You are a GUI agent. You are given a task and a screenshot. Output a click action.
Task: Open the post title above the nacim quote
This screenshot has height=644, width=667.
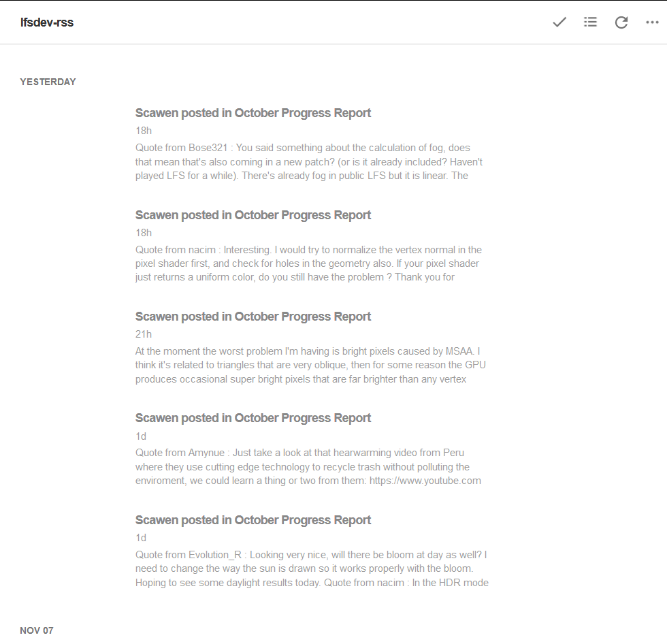[x=253, y=215]
